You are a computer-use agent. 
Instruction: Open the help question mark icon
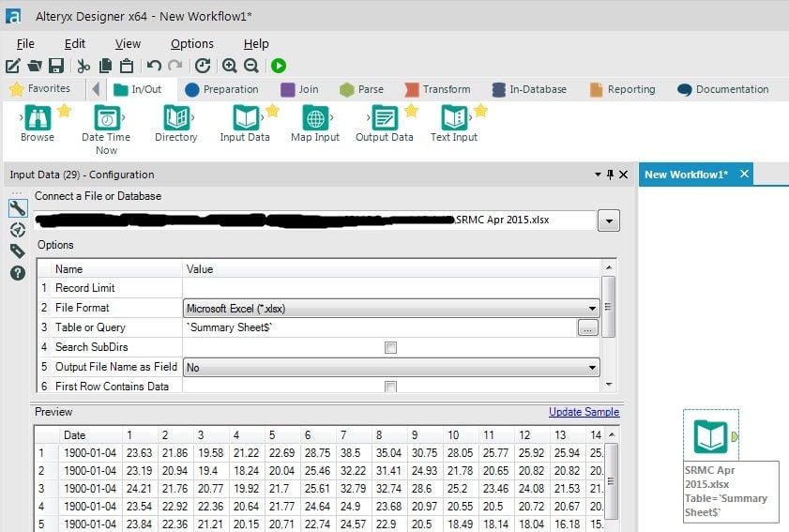click(x=18, y=273)
